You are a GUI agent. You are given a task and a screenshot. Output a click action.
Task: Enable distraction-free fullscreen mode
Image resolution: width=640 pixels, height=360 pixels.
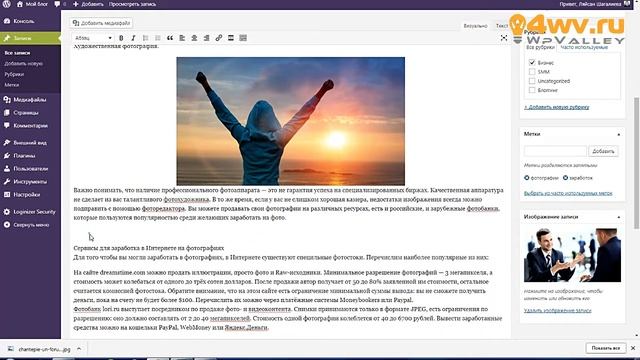click(x=504, y=38)
